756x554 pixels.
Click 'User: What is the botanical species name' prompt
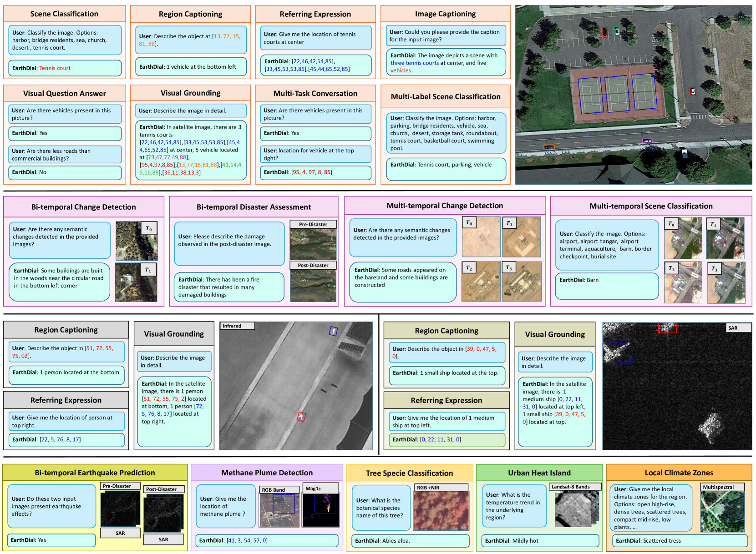pyautogui.click(x=381, y=507)
